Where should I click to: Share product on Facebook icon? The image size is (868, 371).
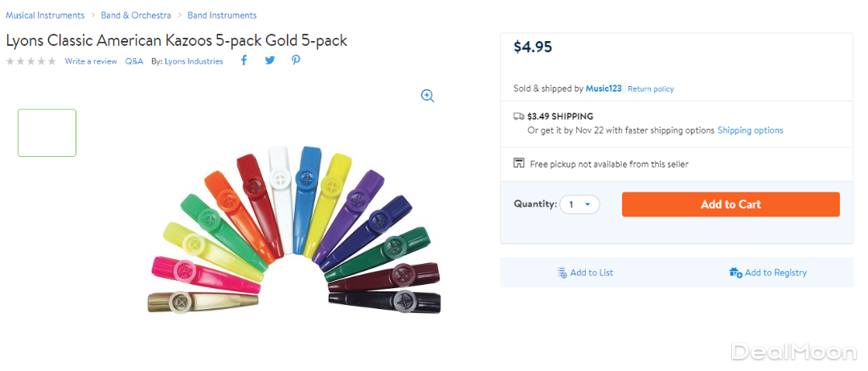coord(244,60)
